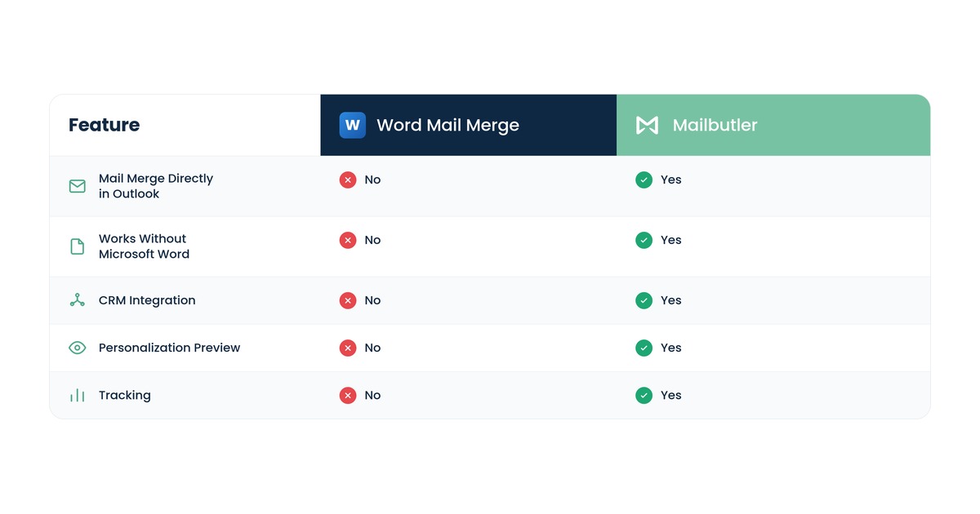This screenshot has width=980, height=514.
Task: Click red X icon in CRM Integration row
Action: [348, 300]
